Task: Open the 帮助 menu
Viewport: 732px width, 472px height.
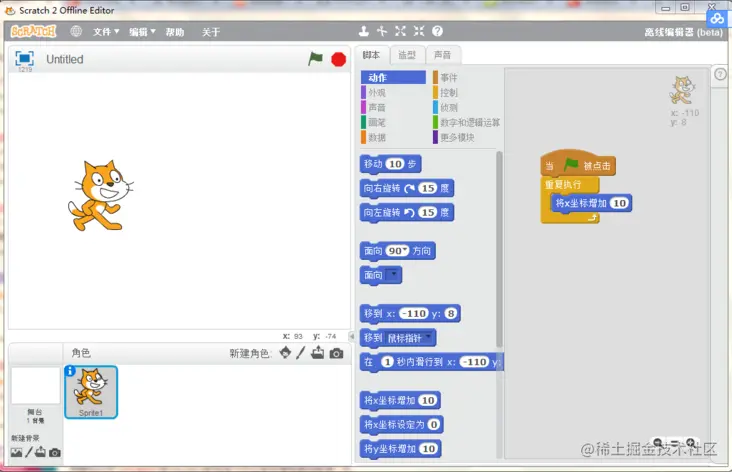Action: [x=175, y=32]
